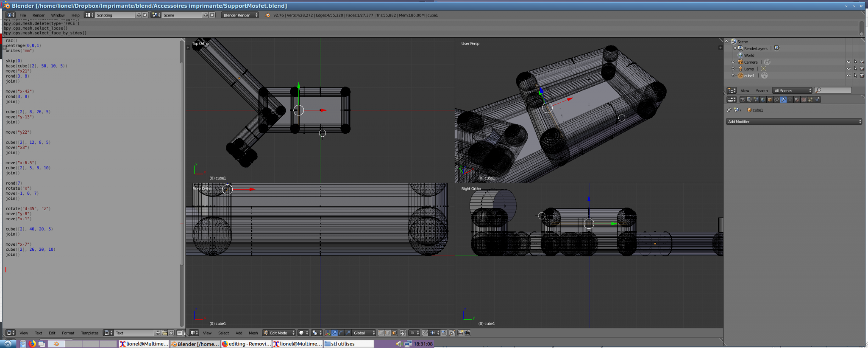This screenshot has height=348, width=868.
Task: Open the Templates menu in the text editor
Action: (89, 333)
